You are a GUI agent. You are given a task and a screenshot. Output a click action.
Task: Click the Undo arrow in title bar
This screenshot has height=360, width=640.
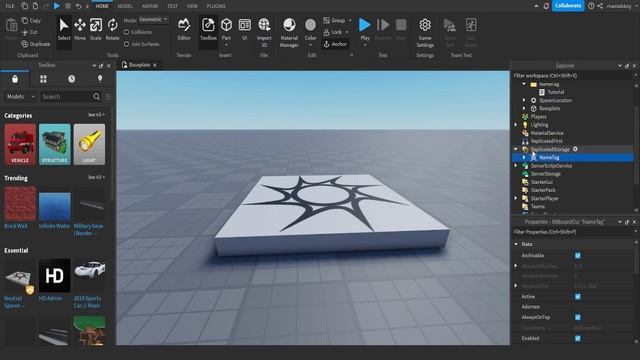pyautogui.click(x=78, y=6)
